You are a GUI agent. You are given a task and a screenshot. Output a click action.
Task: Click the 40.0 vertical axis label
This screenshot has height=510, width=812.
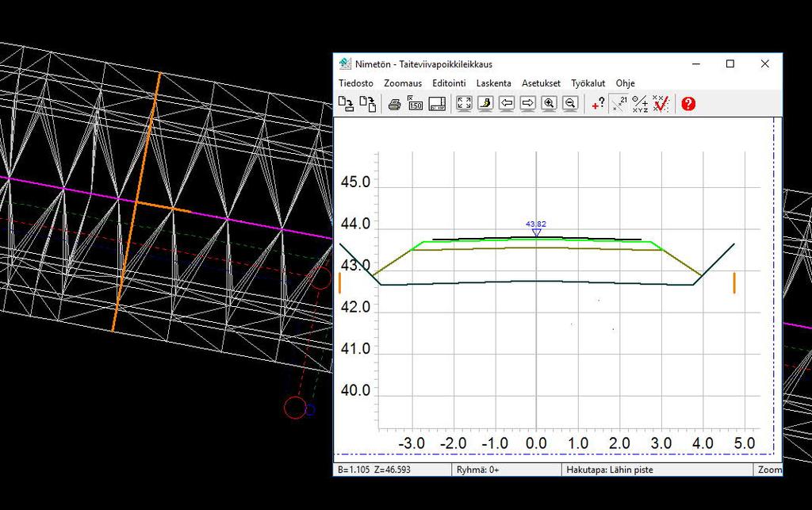click(x=355, y=390)
